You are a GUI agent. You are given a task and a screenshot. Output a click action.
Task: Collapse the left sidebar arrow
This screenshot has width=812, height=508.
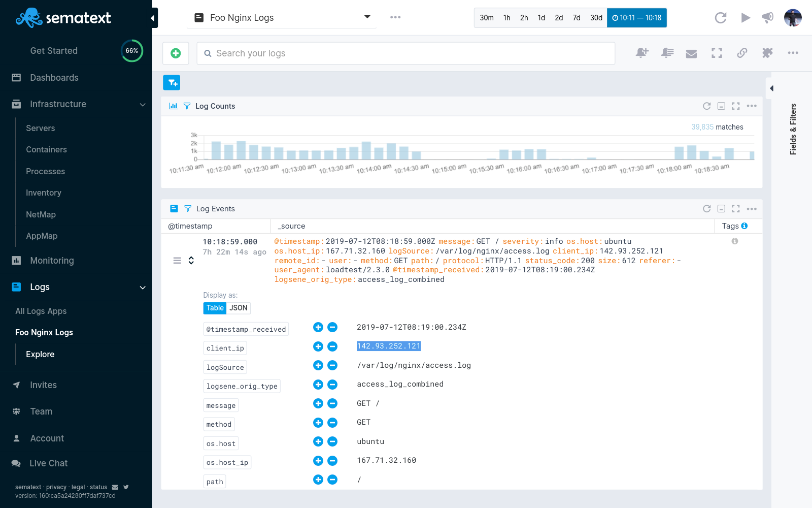(153, 18)
